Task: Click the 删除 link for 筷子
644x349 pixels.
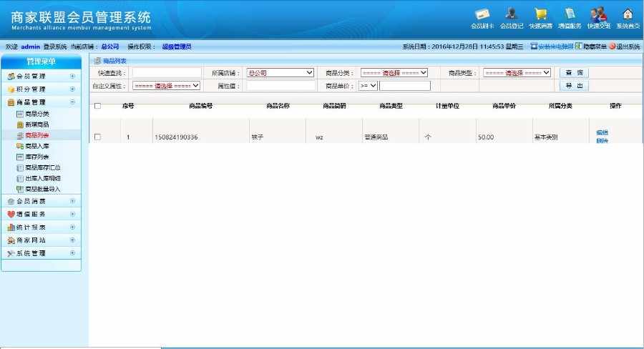Action: (x=602, y=140)
